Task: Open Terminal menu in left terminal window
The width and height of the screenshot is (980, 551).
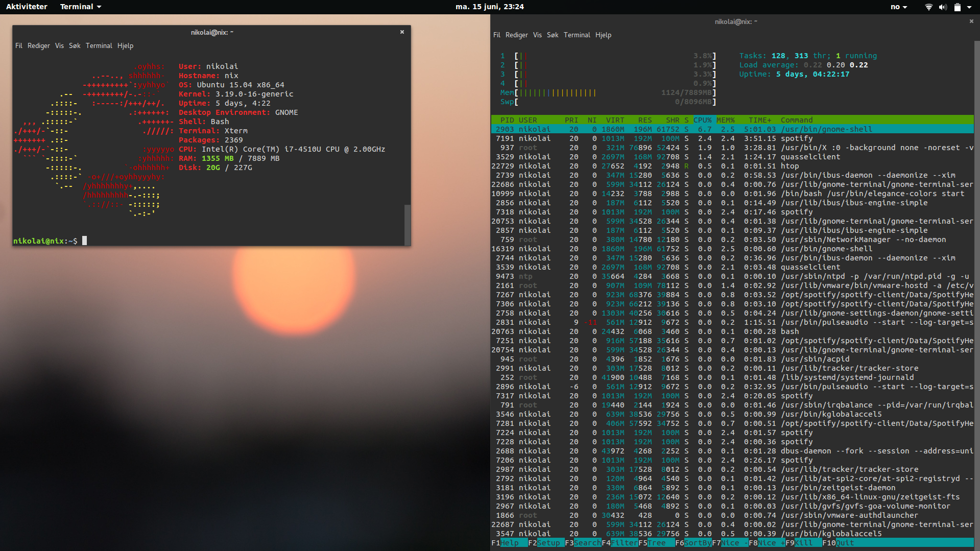Action: [x=99, y=45]
